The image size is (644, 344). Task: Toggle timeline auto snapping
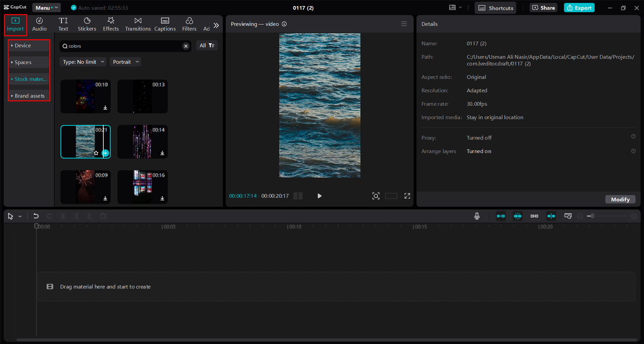pyautogui.click(x=518, y=216)
